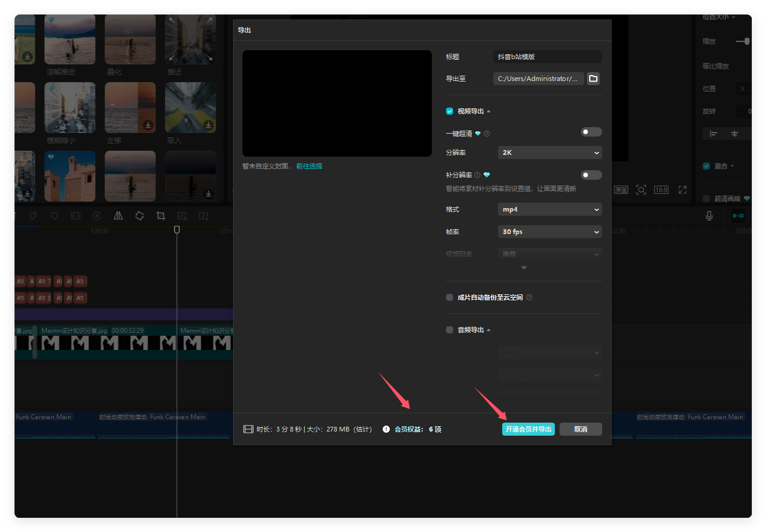Turn on the 补分辨率 toggle
766x532 pixels.
pos(591,175)
